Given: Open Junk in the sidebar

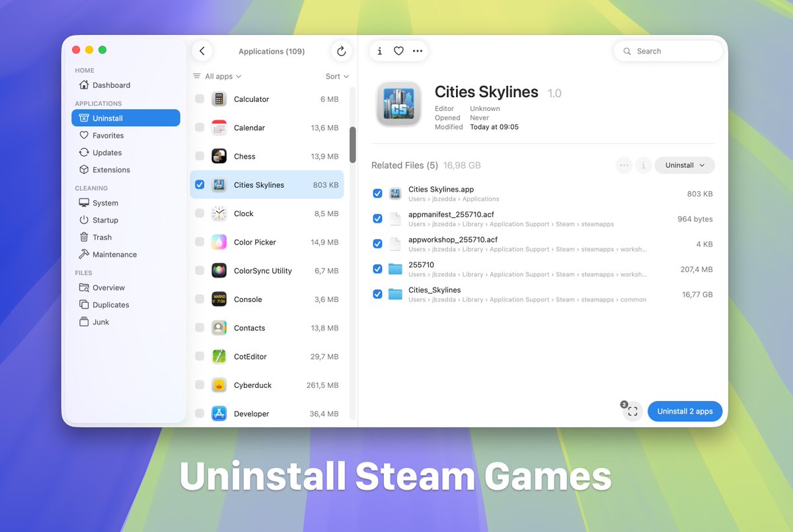Looking at the screenshot, I should [x=126, y=322].
